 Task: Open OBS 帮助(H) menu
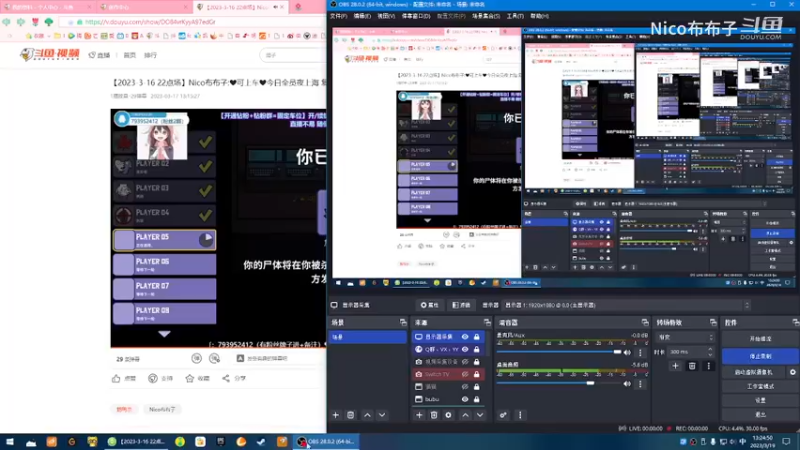pos(539,16)
